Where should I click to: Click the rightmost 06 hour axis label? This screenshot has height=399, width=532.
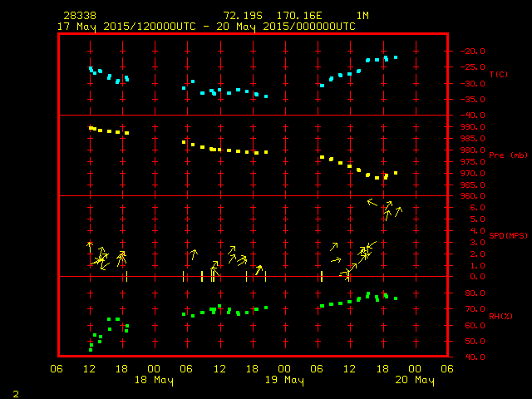coord(446,369)
